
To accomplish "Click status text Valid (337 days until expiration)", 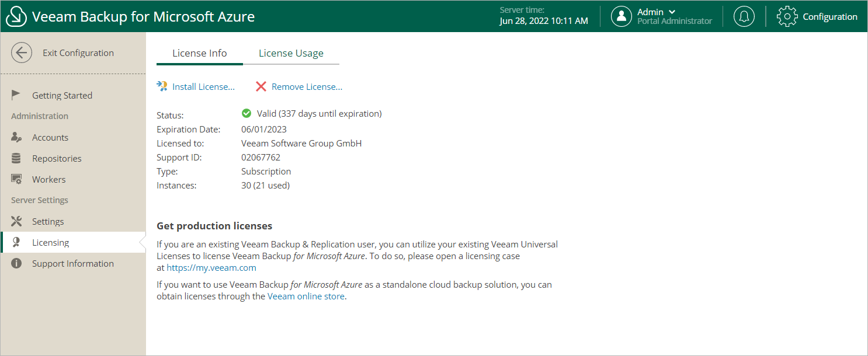I will [320, 113].
